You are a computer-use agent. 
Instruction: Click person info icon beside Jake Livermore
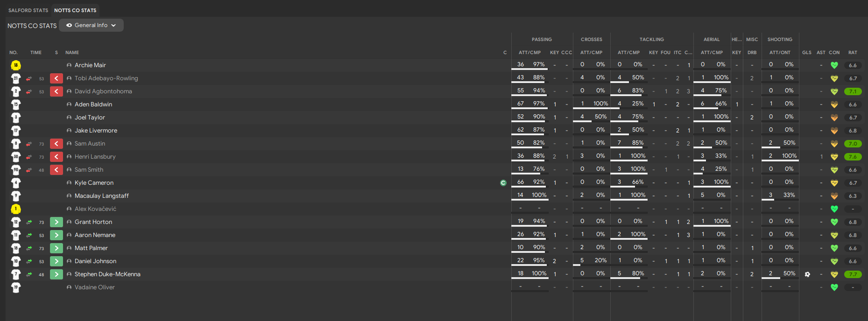[69, 131]
